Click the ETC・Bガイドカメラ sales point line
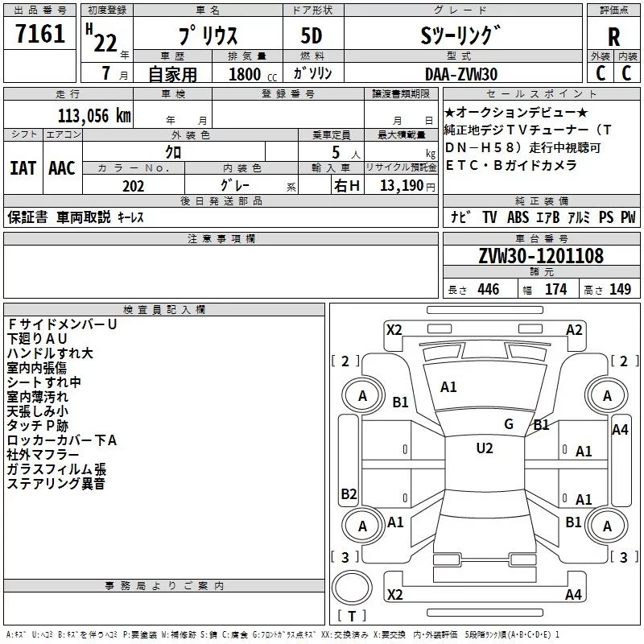Screen dimensions: 644x644 point(511,165)
